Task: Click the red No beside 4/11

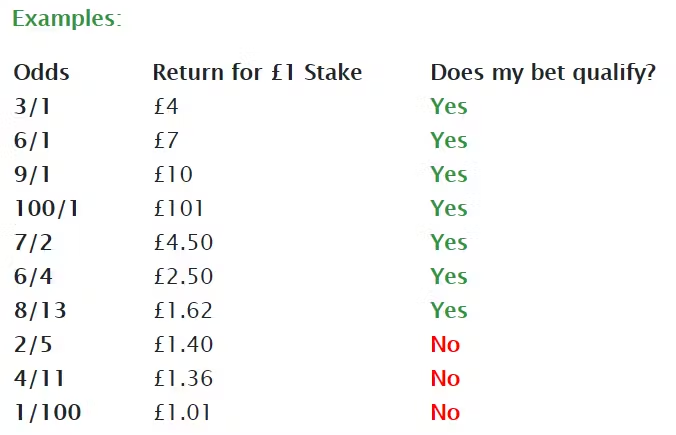Action: pos(445,379)
